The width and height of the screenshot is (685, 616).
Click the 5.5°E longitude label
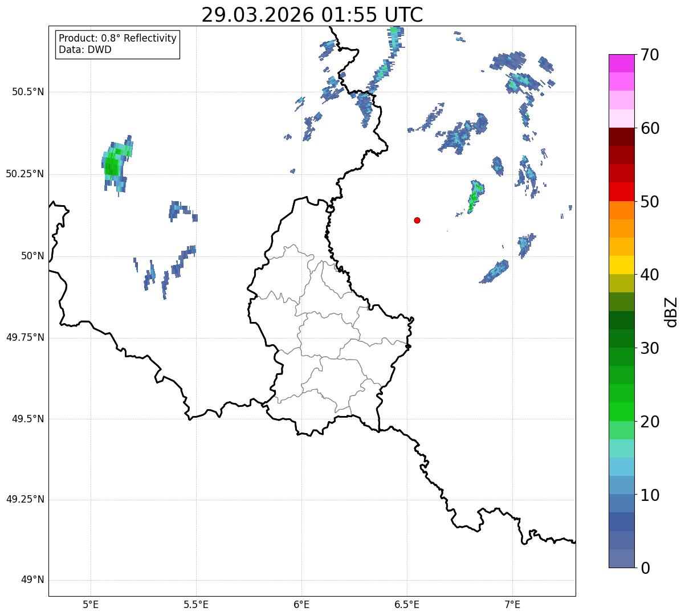(x=196, y=604)
